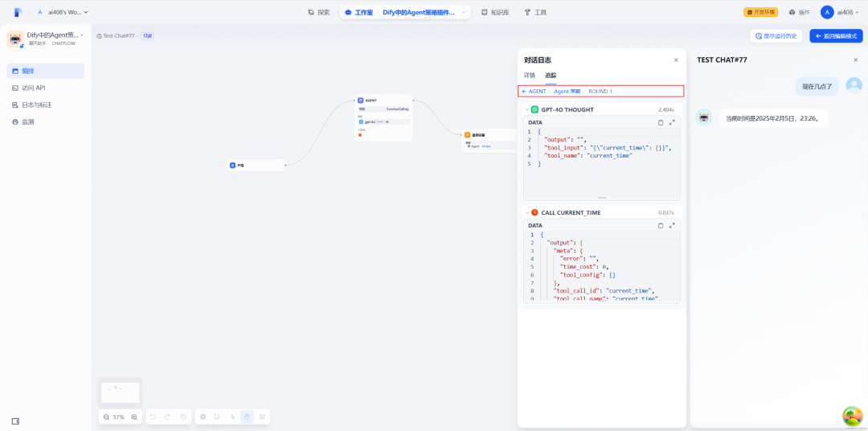Switch to the 知识库 tab

coord(495,12)
